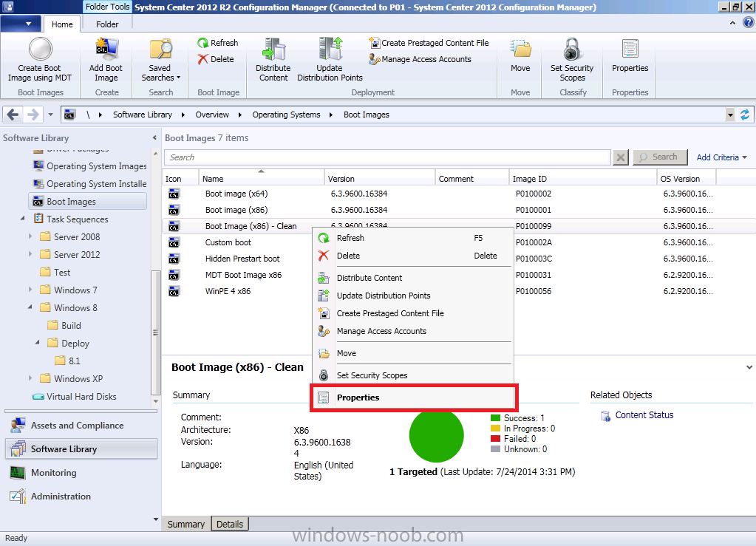Click Operating Systems in the breadcrumb

287,115
